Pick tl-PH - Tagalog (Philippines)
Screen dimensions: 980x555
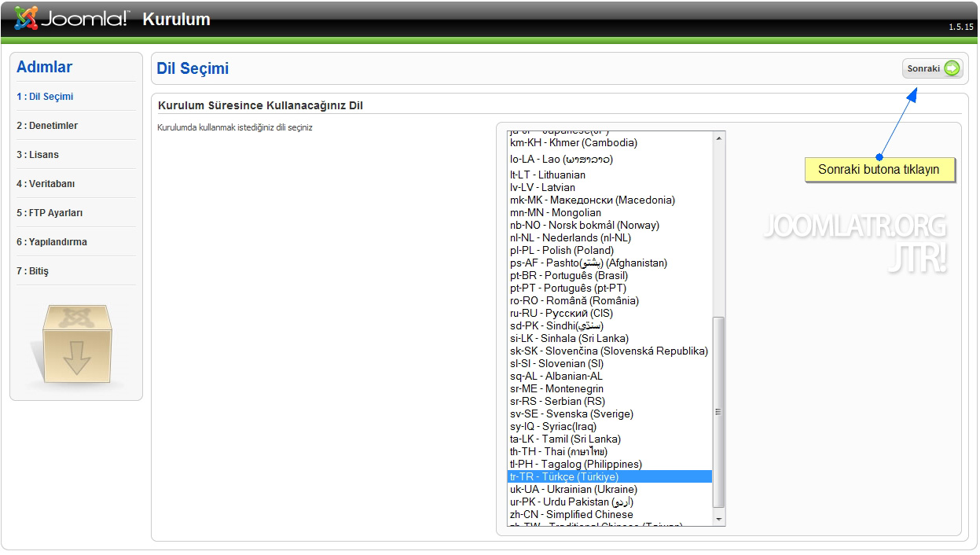point(610,464)
